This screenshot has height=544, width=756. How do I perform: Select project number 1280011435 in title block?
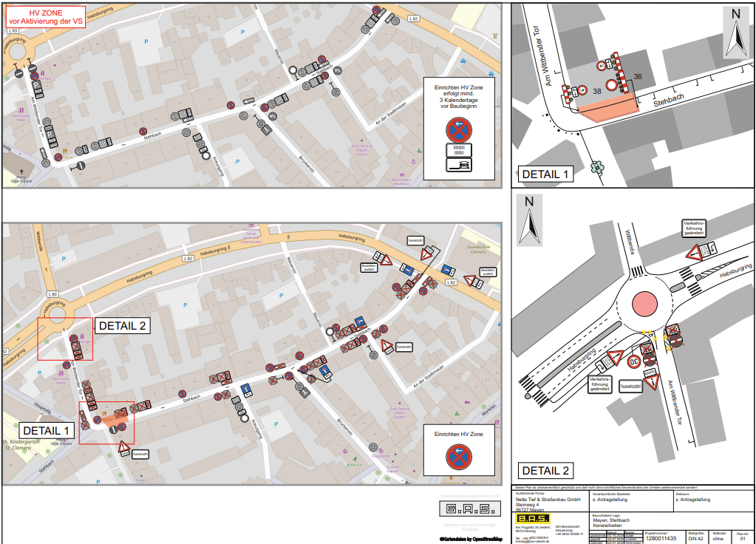(661, 539)
